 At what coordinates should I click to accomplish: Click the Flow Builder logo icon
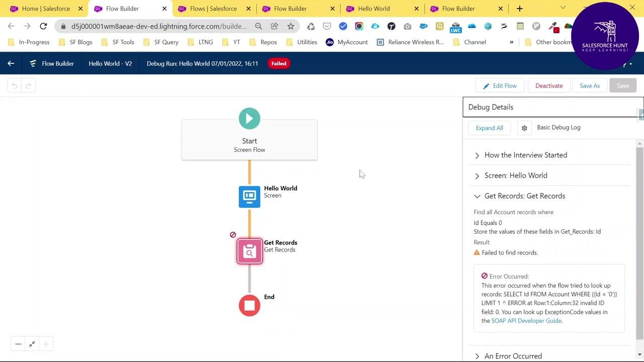coord(33,63)
